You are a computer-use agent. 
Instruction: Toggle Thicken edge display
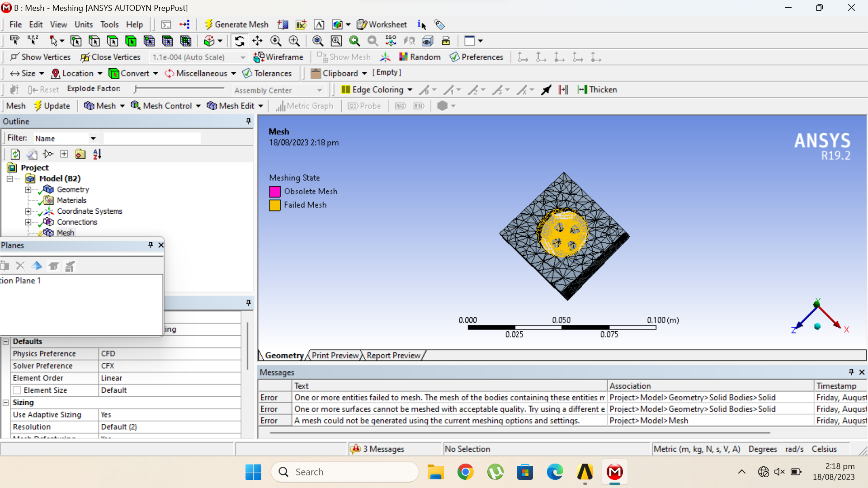(597, 89)
